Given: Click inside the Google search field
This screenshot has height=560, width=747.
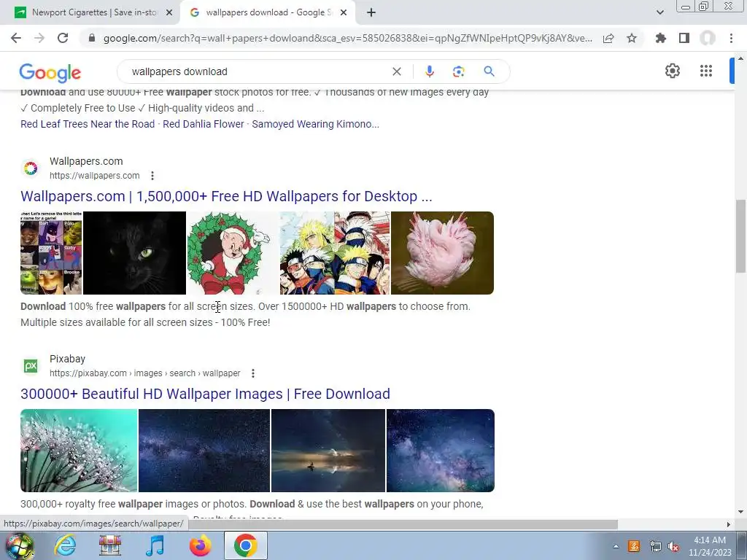Looking at the screenshot, I should [x=258, y=71].
